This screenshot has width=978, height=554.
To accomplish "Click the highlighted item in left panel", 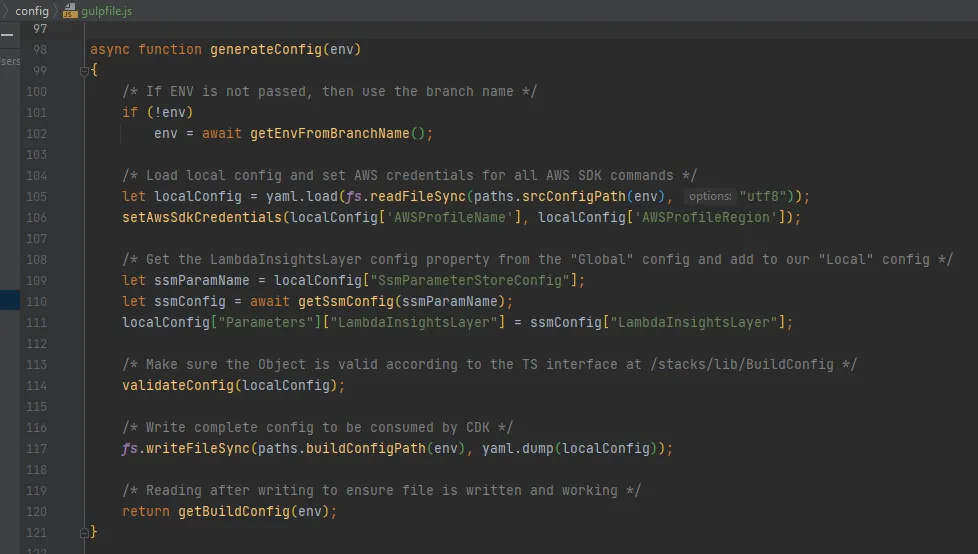I will coord(9,300).
